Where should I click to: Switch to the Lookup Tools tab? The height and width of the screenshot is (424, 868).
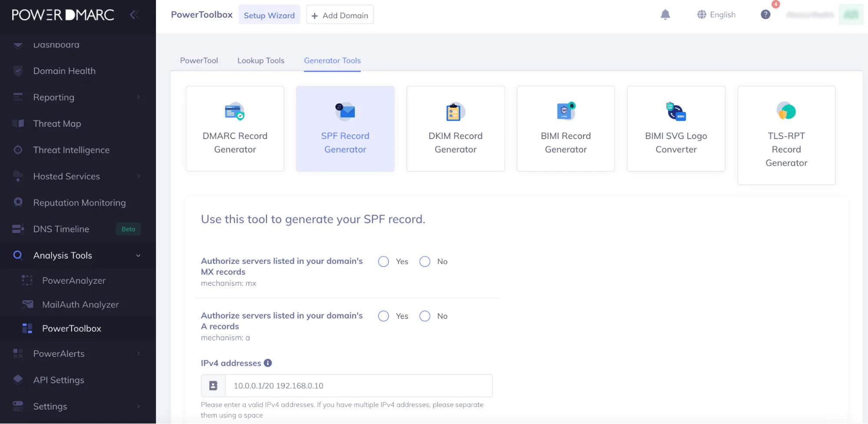pos(261,61)
